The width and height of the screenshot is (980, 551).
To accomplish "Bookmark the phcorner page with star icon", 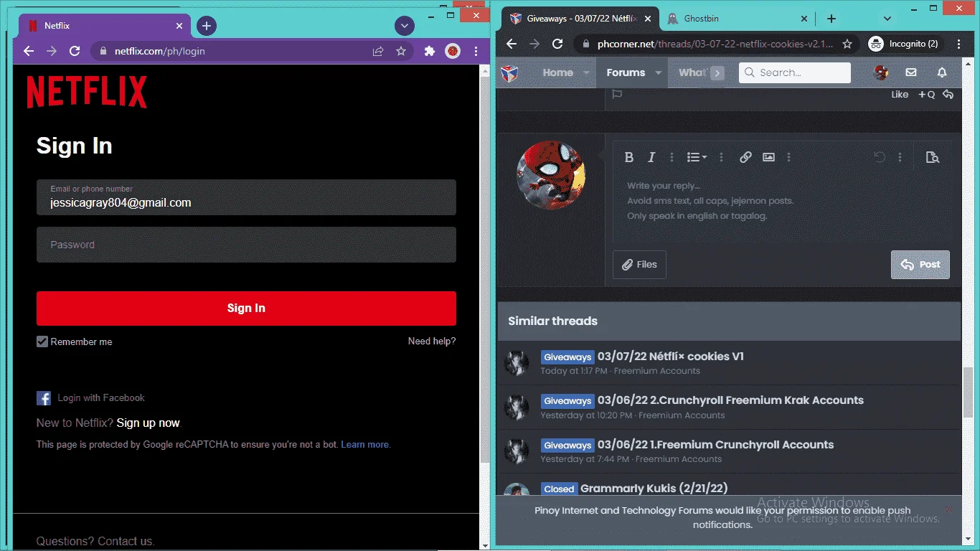I will (x=847, y=44).
